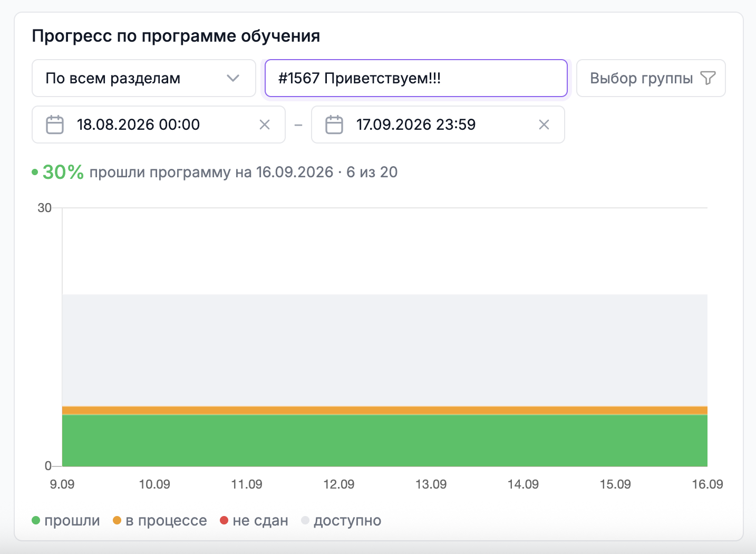Click the '#1567 Приветствуем!!!' program field
Screen dimensions: 756x554
click(416, 78)
